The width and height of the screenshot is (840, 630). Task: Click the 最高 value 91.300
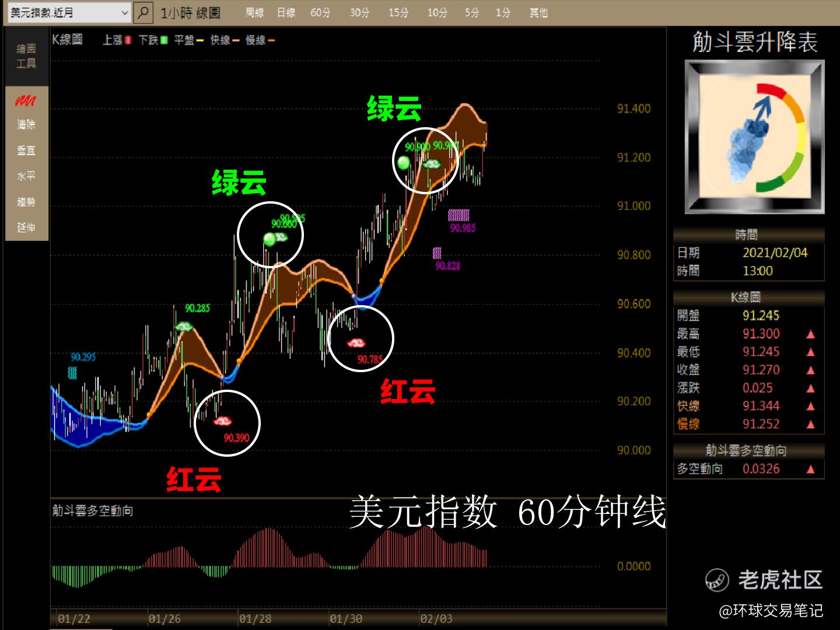coord(761,334)
